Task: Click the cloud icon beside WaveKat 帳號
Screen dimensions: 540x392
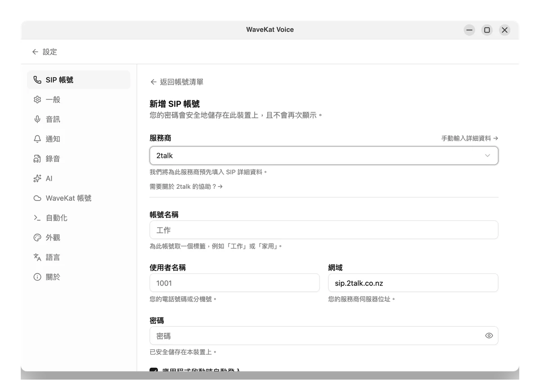Action: [x=37, y=198]
